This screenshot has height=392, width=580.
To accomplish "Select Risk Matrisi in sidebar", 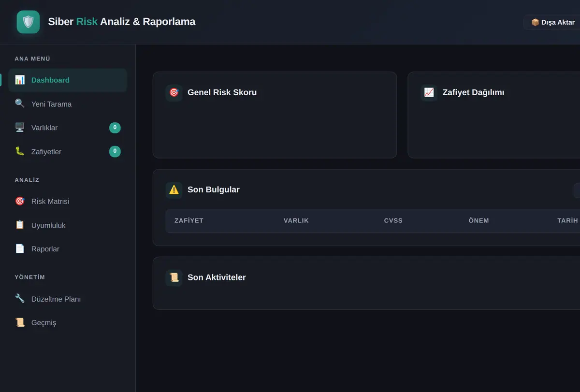I will (68, 201).
